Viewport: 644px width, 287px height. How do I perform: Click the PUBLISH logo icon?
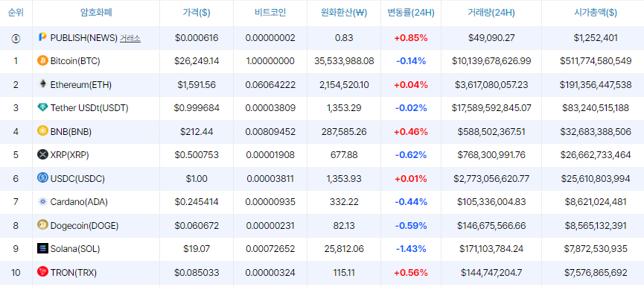click(x=42, y=38)
